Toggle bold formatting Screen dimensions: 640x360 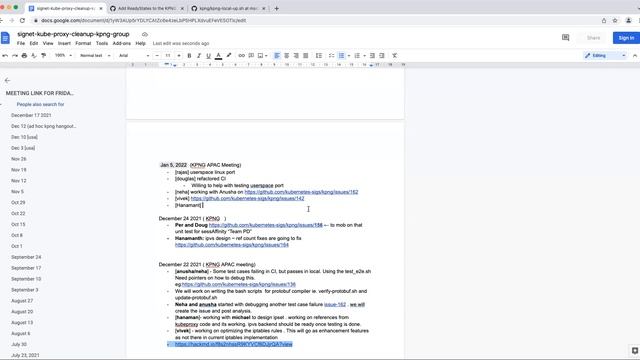click(189, 56)
